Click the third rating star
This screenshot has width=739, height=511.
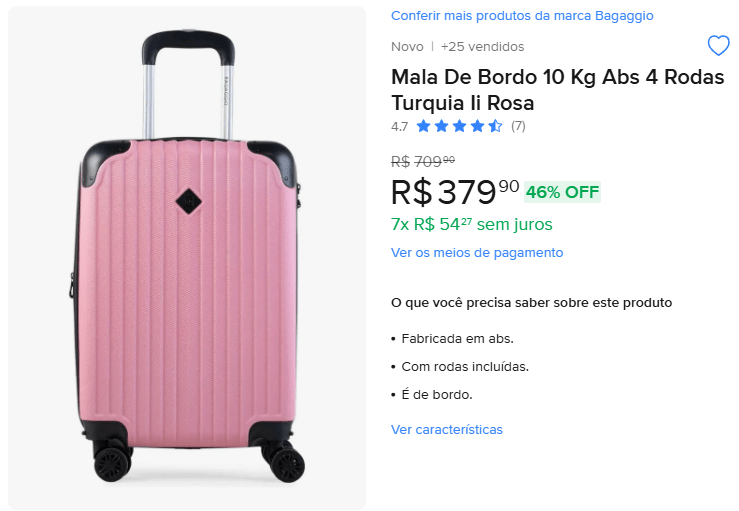pos(459,126)
